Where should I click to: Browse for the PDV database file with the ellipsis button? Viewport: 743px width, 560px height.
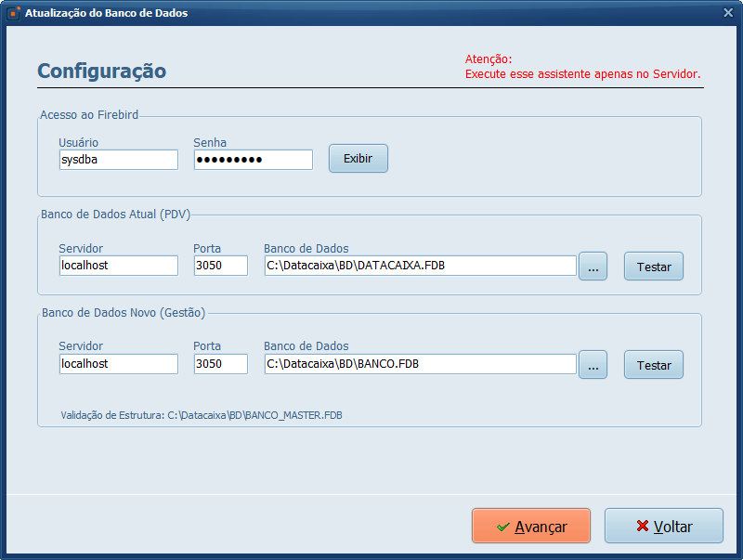593,267
